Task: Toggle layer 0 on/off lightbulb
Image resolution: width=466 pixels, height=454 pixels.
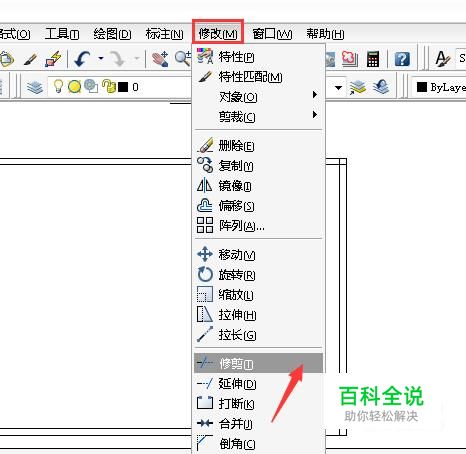Action: (x=58, y=86)
